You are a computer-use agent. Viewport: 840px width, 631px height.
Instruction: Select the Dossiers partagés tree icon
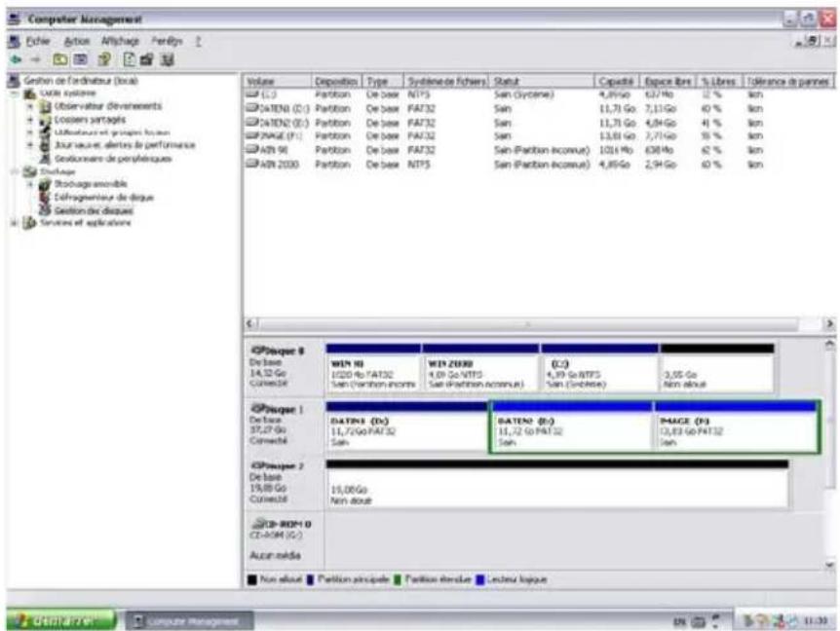pos(46,120)
